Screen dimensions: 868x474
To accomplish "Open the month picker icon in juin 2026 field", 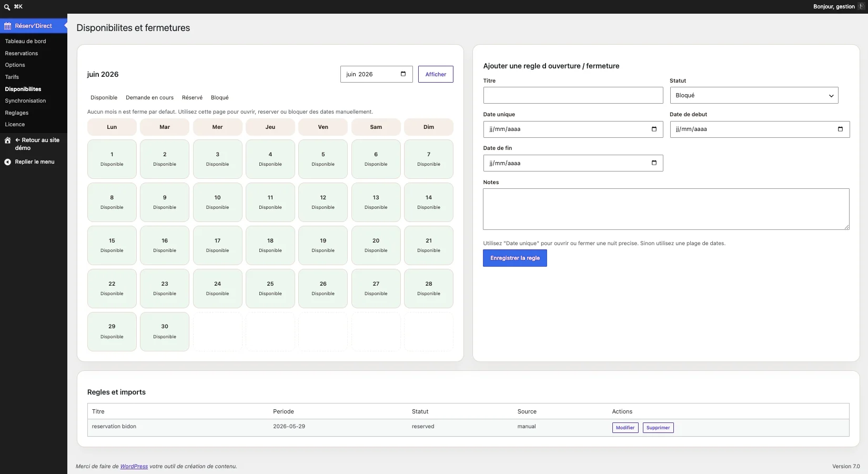I will 403,74.
